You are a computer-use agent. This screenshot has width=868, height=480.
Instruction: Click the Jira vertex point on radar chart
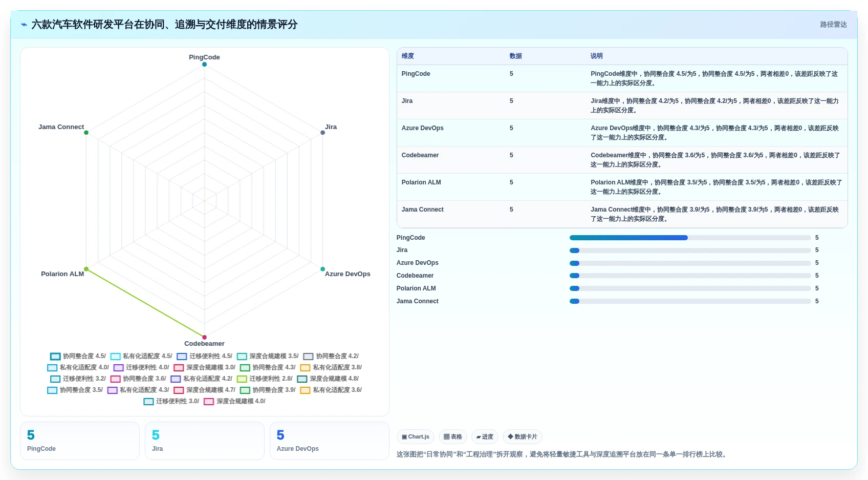click(x=322, y=132)
